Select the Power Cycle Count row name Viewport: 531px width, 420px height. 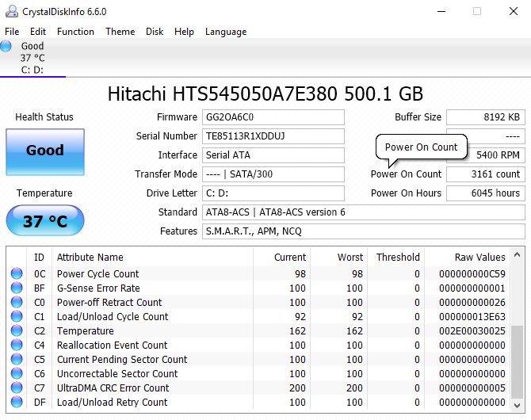pyautogui.click(x=97, y=273)
